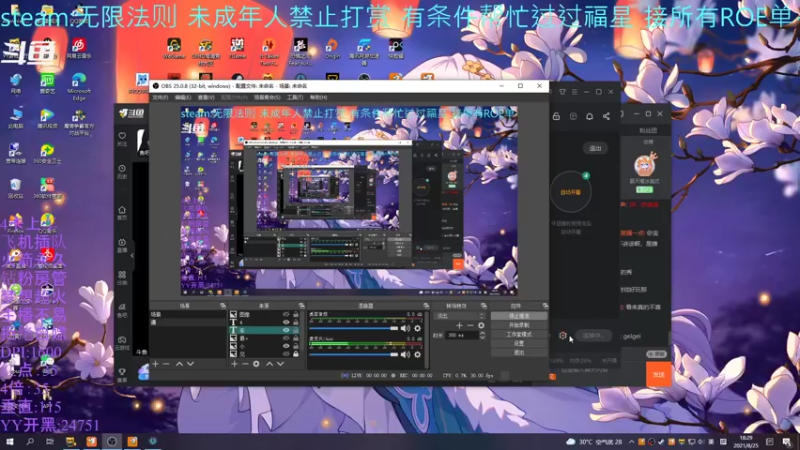Toggle lock on 小 source
800x450 pixels.
[x=296, y=346]
